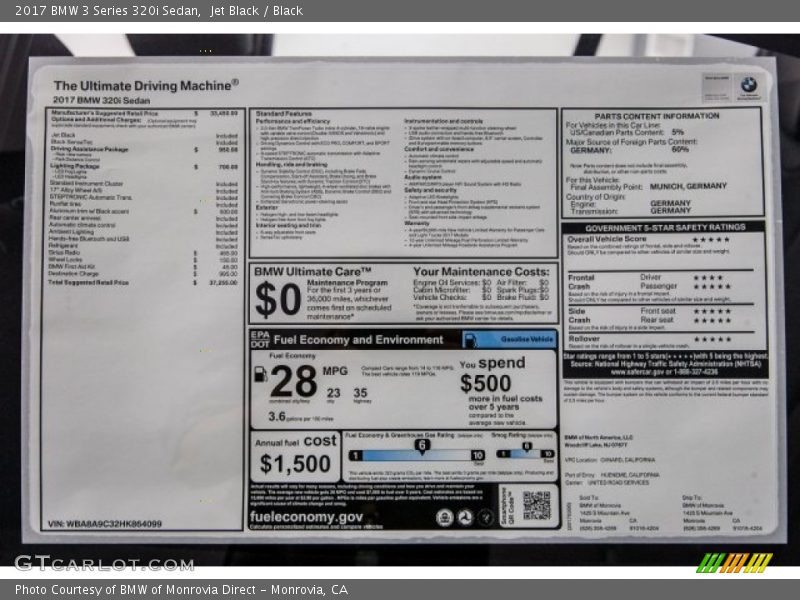
Task: Click the QR code on the fuel label
Action: [537, 506]
